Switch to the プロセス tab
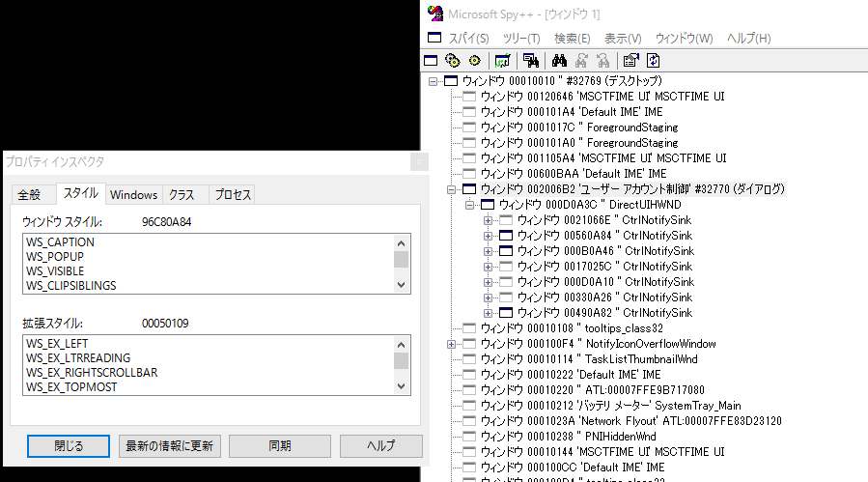 (x=233, y=194)
